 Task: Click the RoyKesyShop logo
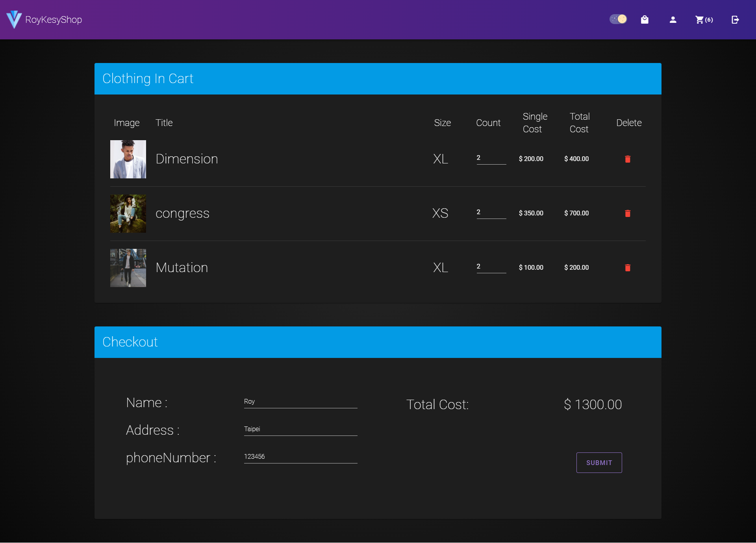coord(14,20)
